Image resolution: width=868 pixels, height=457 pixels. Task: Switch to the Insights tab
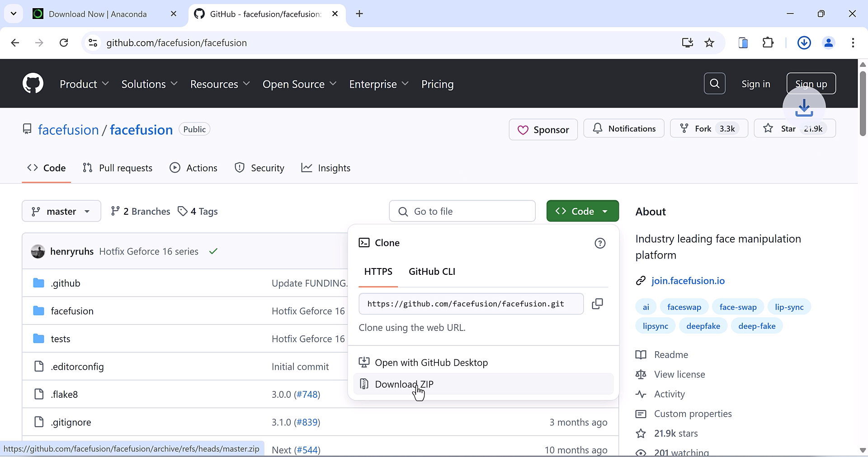coord(326,168)
